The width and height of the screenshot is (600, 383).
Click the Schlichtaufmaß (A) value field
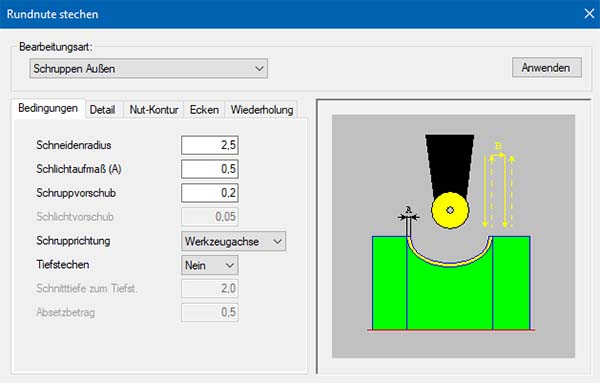click(x=210, y=169)
